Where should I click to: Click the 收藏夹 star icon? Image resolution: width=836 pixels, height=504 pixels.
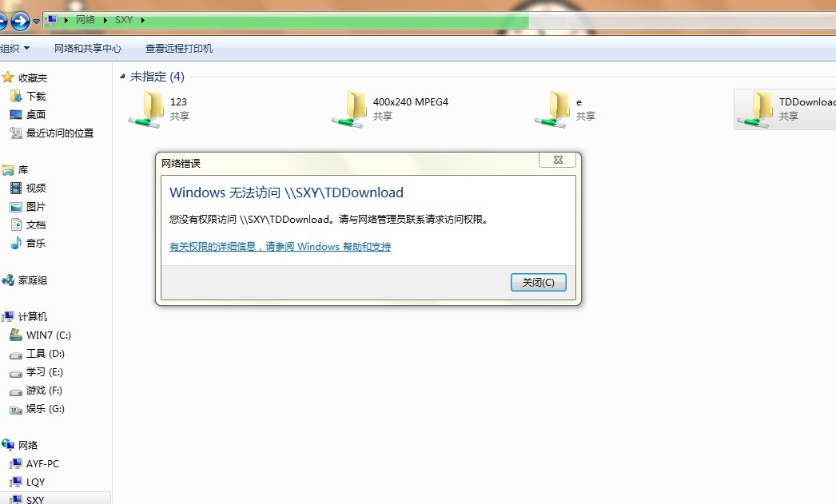pyautogui.click(x=8, y=77)
